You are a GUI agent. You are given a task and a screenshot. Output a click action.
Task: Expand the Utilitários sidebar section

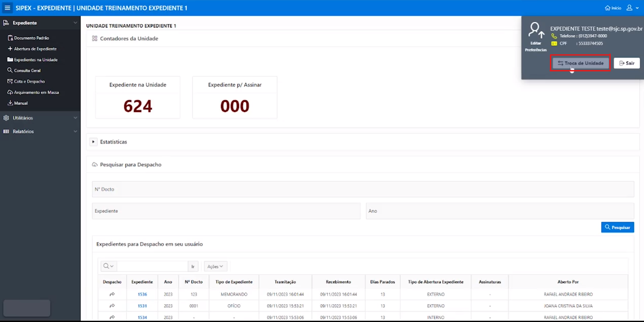coord(22,118)
